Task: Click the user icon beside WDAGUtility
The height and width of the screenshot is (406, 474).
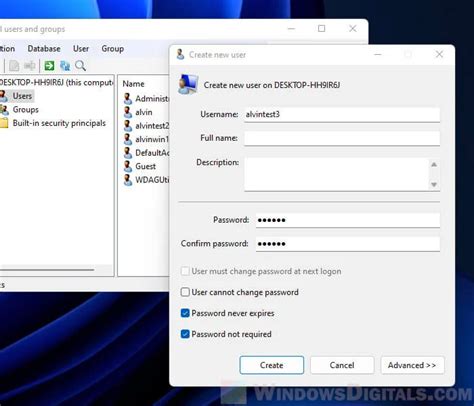Action: (x=127, y=180)
